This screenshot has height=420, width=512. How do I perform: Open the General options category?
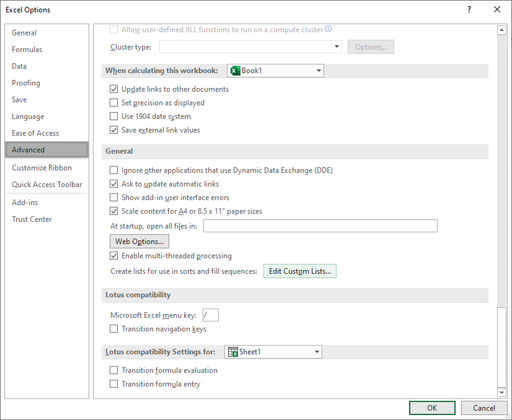tap(46, 33)
